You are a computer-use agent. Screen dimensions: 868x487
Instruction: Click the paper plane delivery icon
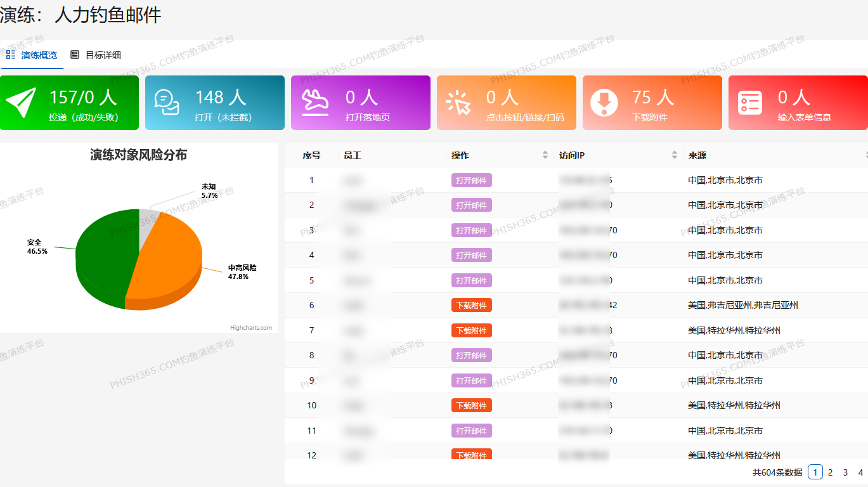click(22, 103)
